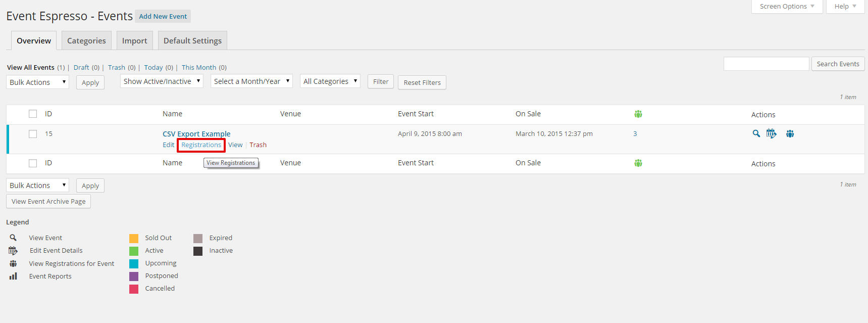Open the CSV Export Example event
Image resolution: width=868 pixels, height=323 pixels.
(196, 134)
